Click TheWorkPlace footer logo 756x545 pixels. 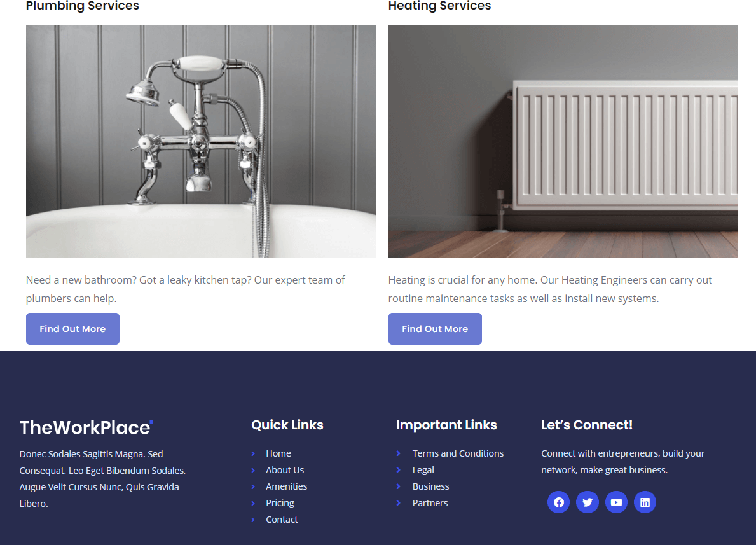tap(86, 428)
